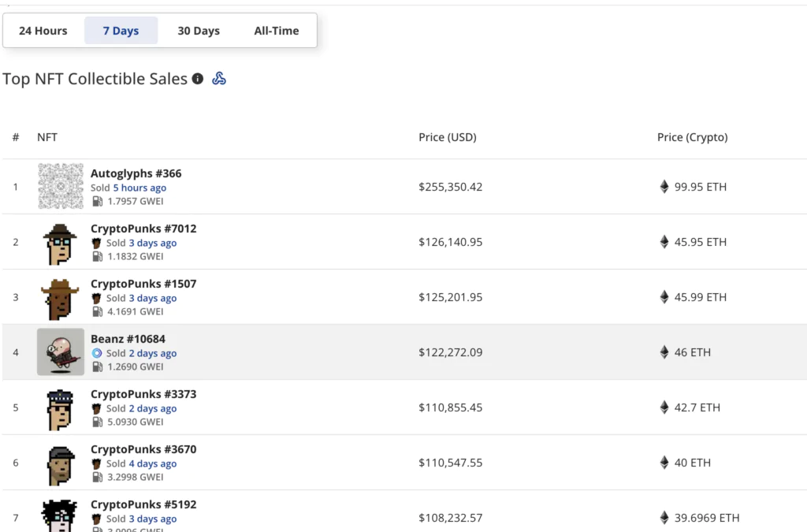Select the 7 Days time range
The height and width of the screenshot is (532, 807).
(x=121, y=31)
